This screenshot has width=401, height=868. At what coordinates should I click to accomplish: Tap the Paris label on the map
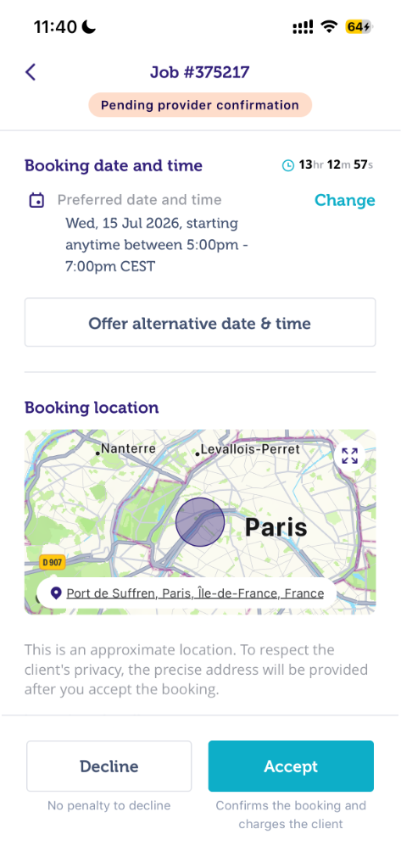(x=276, y=527)
